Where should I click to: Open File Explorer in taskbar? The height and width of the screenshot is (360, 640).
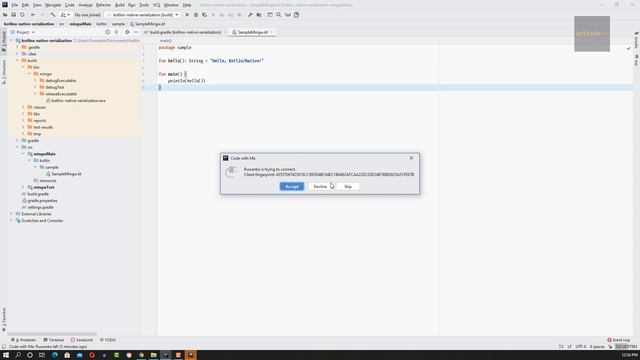pyautogui.click(x=153, y=355)
